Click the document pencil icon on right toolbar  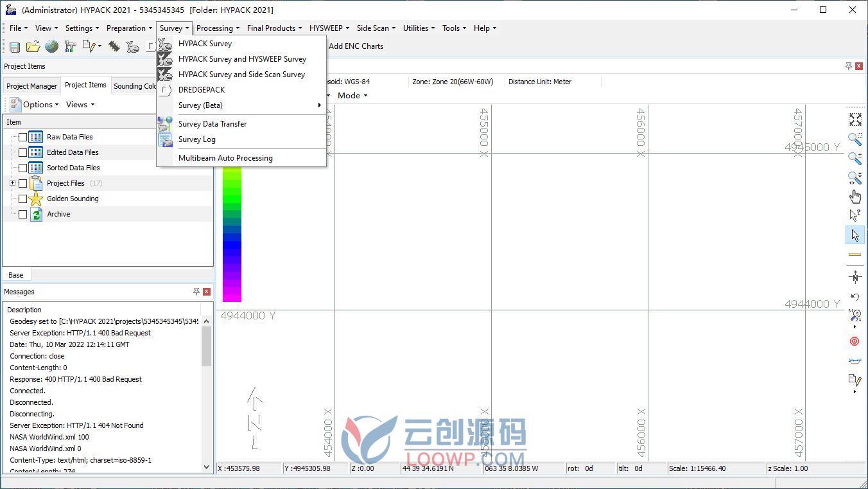click(855, 380)
